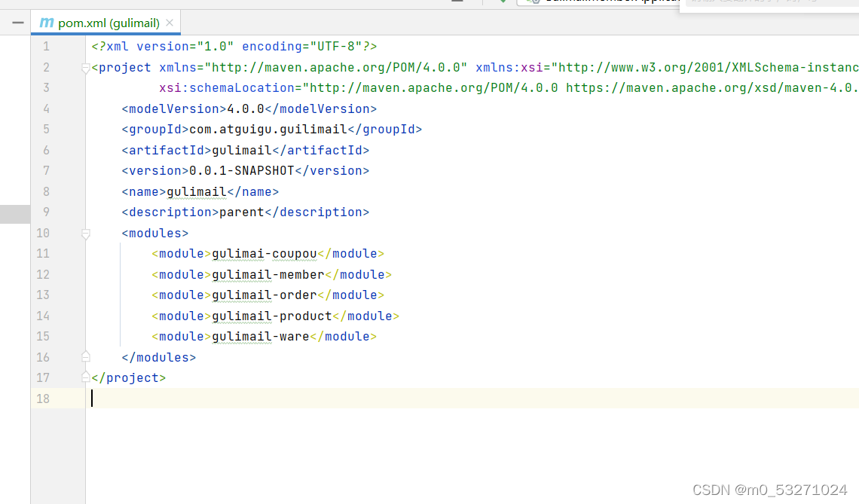Click the xml version declaration line
Image resolution: width=859 pixels, height=504 pixels.
[234, 47]
